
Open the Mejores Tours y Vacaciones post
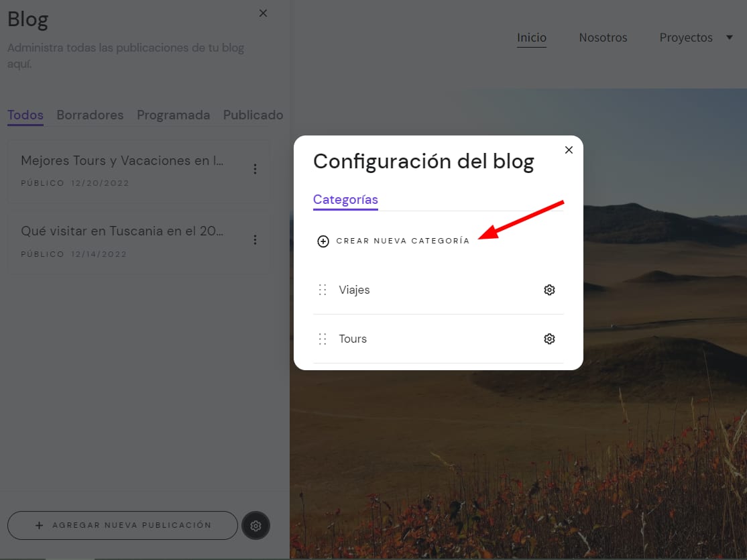pos(122,161)
